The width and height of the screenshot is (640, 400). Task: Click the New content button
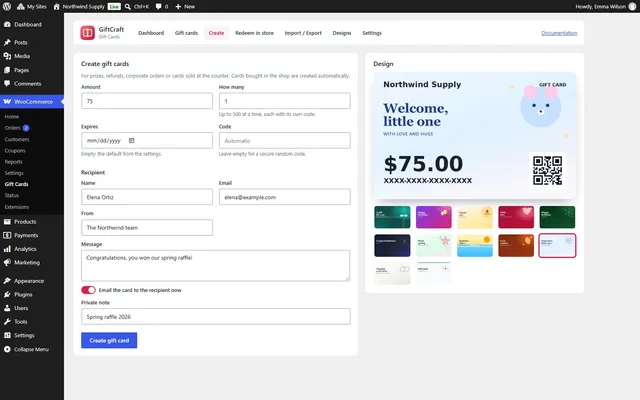click(185, 7)
